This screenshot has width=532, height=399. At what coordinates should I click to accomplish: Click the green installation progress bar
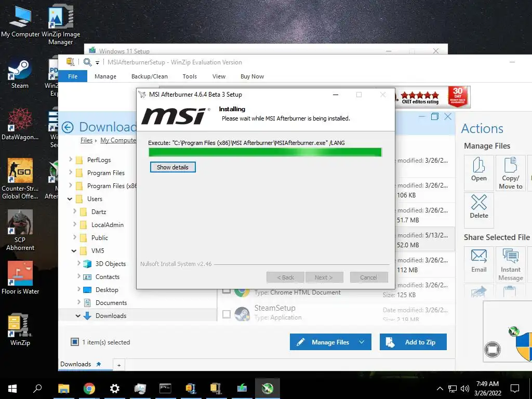(265, 152)
